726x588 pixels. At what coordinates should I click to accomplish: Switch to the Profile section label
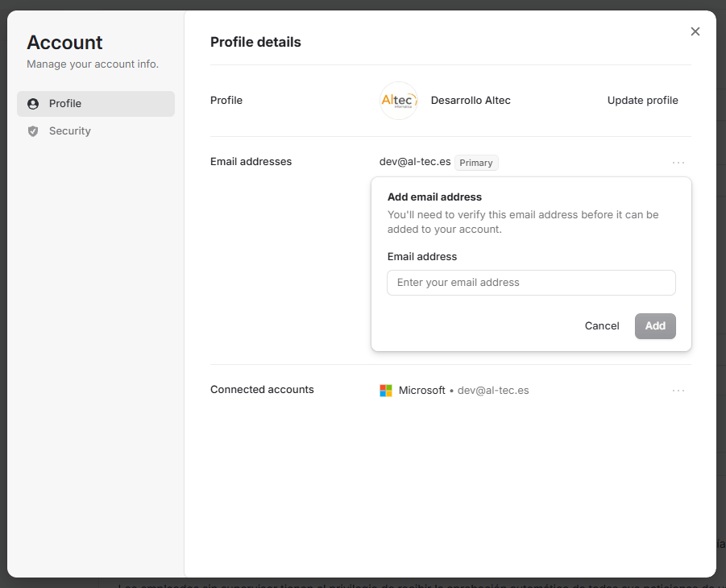tap(65, 104)
